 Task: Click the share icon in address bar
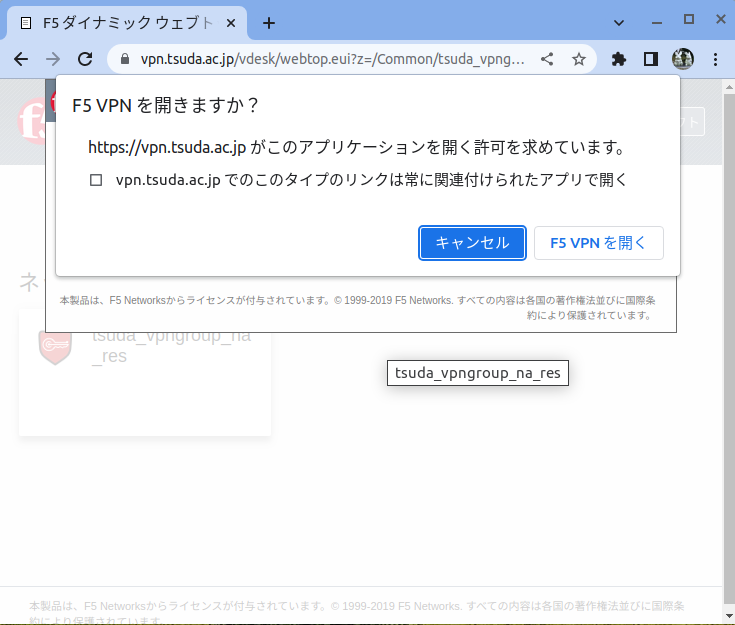click(547, 59)
